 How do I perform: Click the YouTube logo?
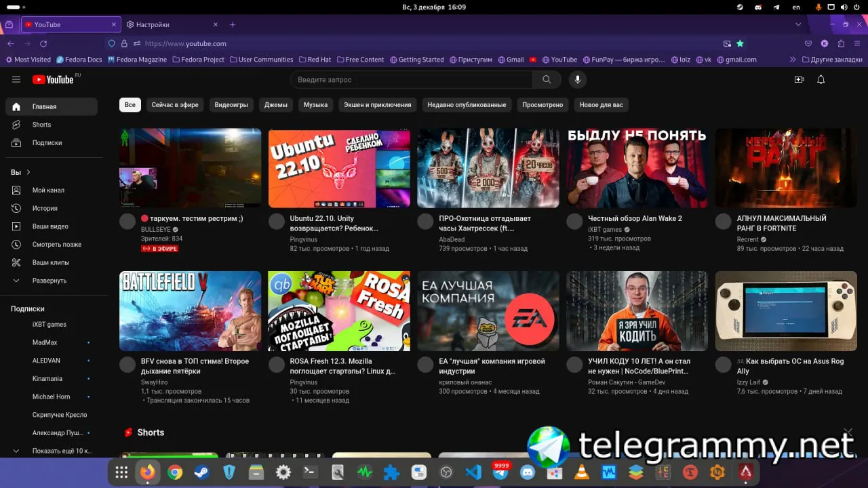click(x=54, y=79)
